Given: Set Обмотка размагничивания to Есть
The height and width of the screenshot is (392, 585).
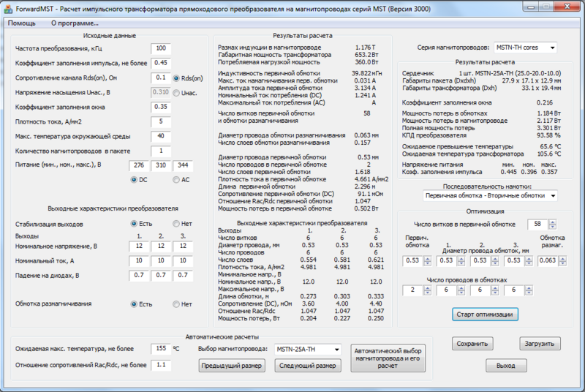Looking at the screenshot, I should (134, 304).
